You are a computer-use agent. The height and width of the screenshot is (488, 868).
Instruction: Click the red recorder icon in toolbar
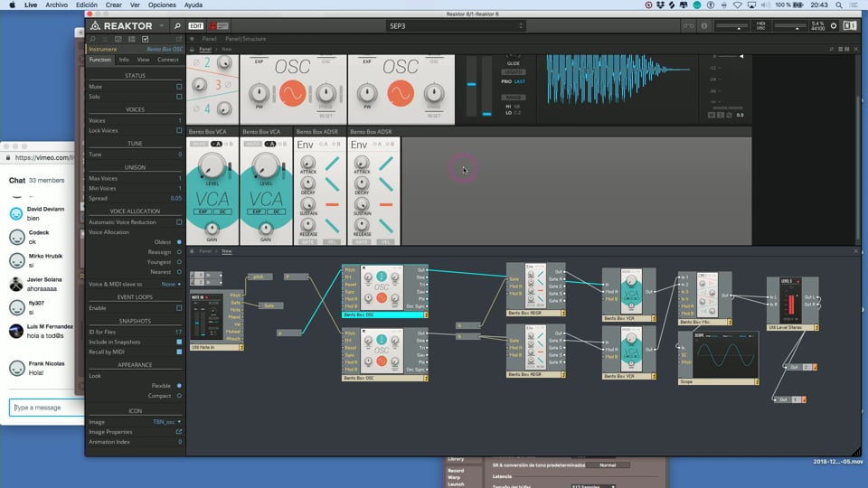coord(212,26)
